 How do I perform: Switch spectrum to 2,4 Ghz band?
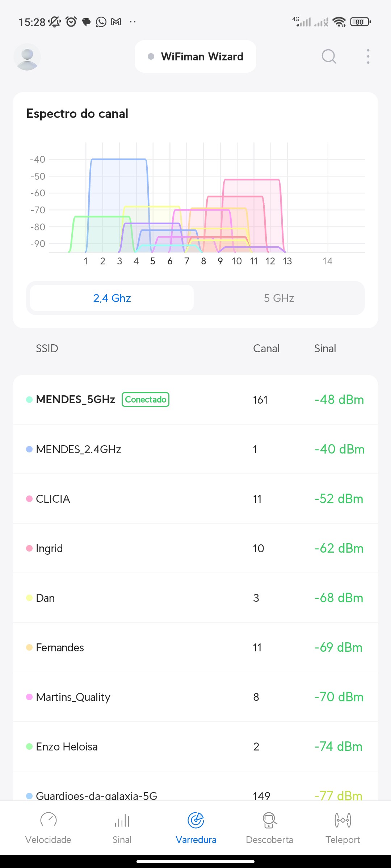pos(112,298)
